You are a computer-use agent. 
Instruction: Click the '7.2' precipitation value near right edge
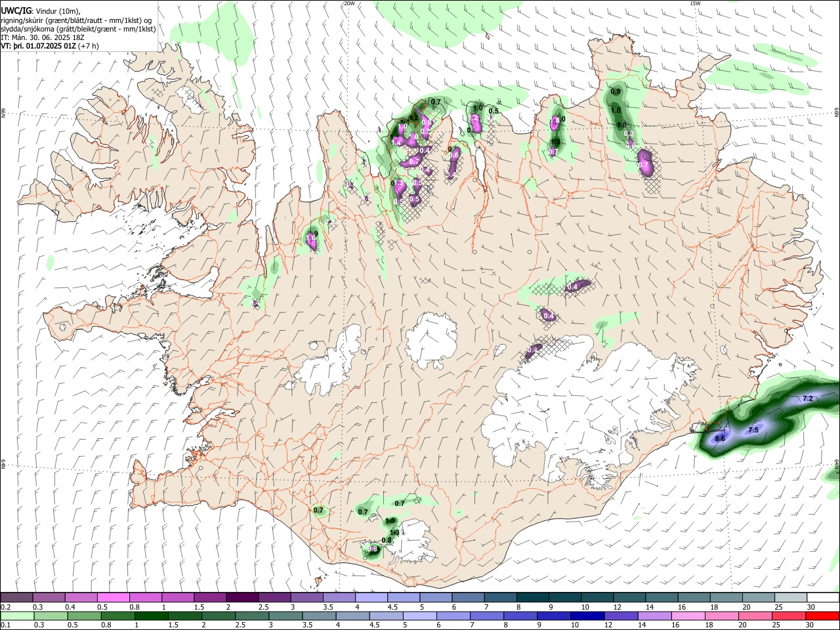point(808,398)
